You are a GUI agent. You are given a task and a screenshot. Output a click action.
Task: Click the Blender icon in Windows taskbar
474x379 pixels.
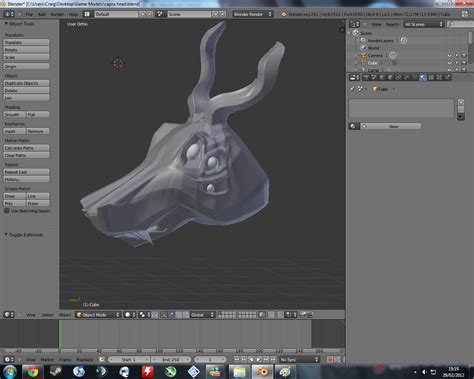click(262, 372)
